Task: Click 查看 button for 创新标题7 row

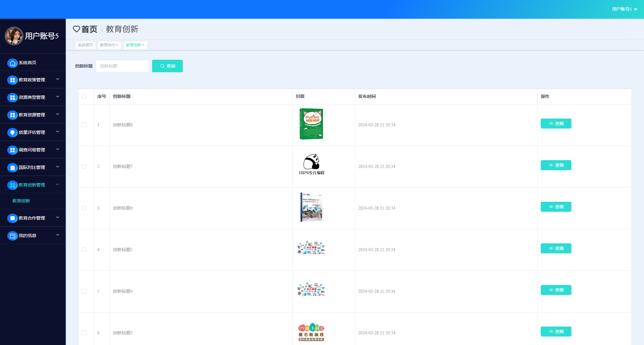Action: 556,165
